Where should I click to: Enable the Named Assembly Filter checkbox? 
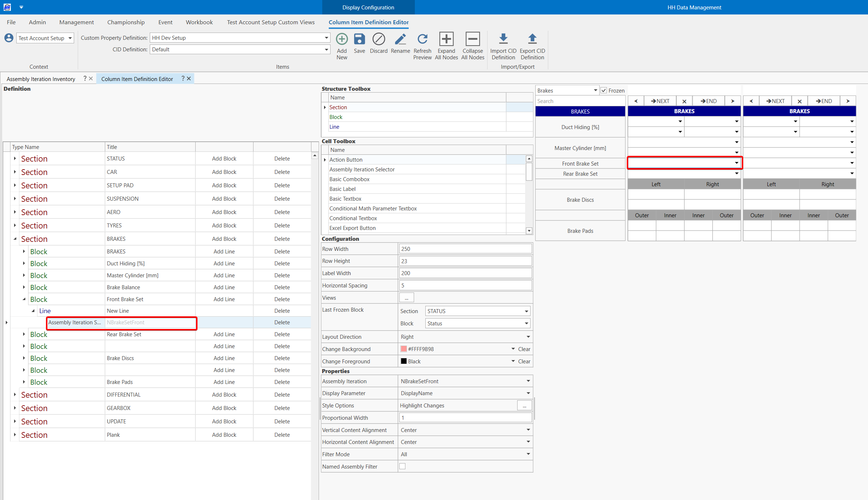pyautogui.click(x=402, y=466)
